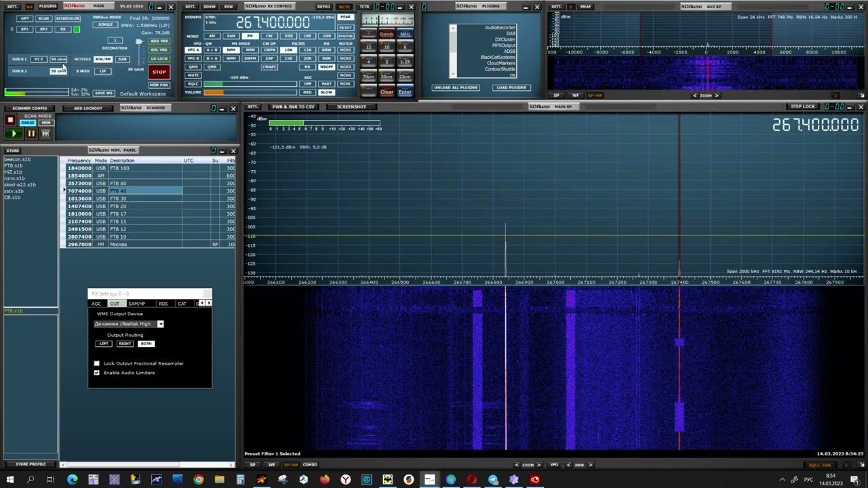Open the WME Output Device dropdown
Image resolution: width=868 pixels, height=488 pixels.
[161, 324]
